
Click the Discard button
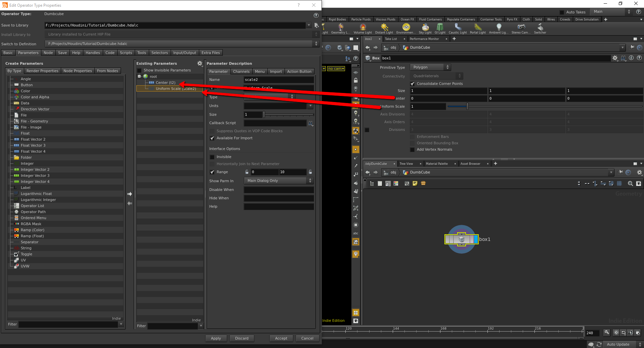242,338
